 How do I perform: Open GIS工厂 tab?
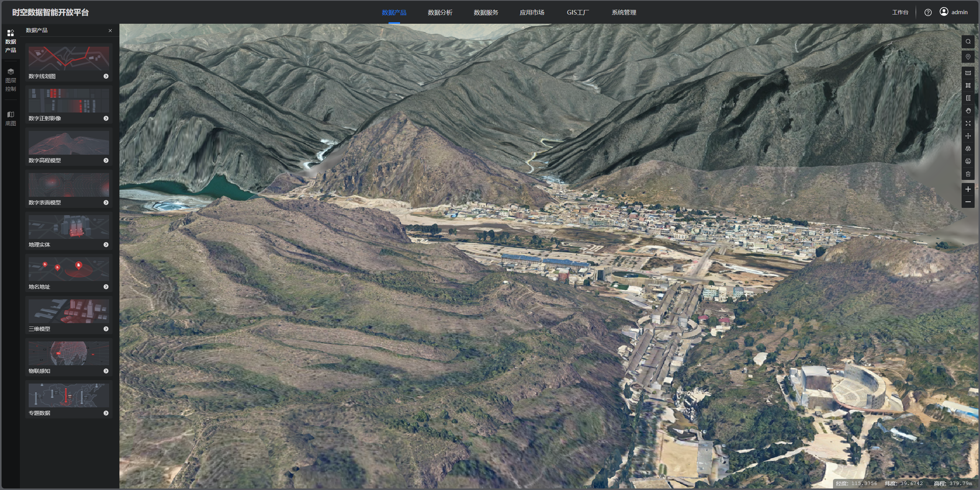click(x=578, y=12)
